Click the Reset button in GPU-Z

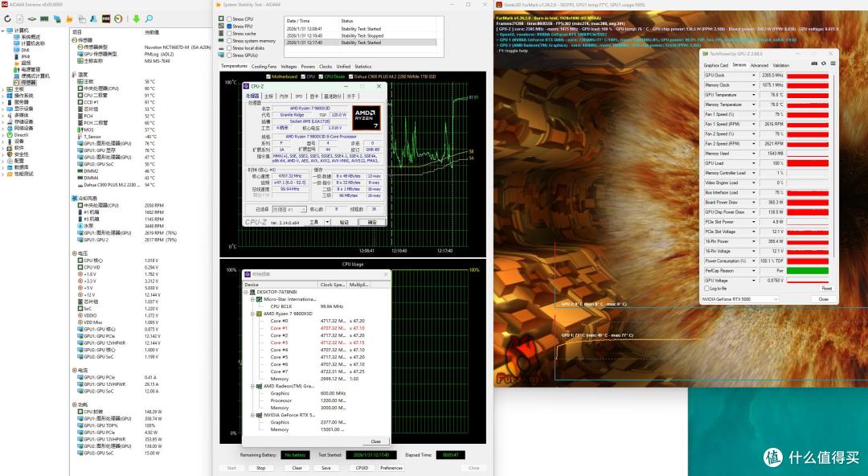point(826,288)
